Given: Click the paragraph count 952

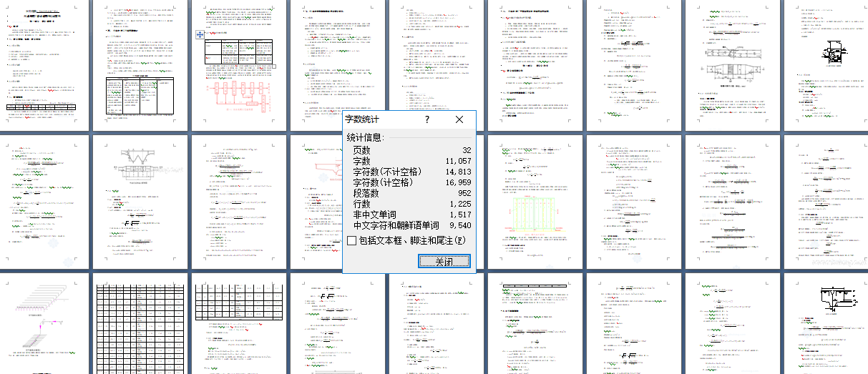Looking at the screenshot, I should point(463,193).
